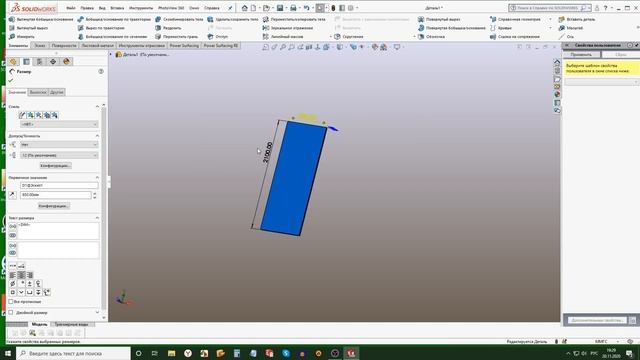Image resolution: width=640 pixels, height=360 pixels.
Task: Click the Оболочка shell tool
Action: point(431,36)
